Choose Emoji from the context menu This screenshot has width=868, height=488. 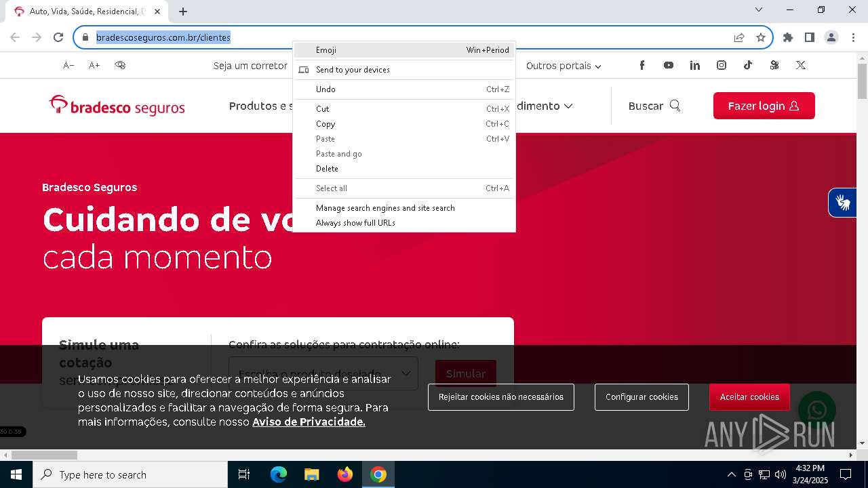coord(404,50)
